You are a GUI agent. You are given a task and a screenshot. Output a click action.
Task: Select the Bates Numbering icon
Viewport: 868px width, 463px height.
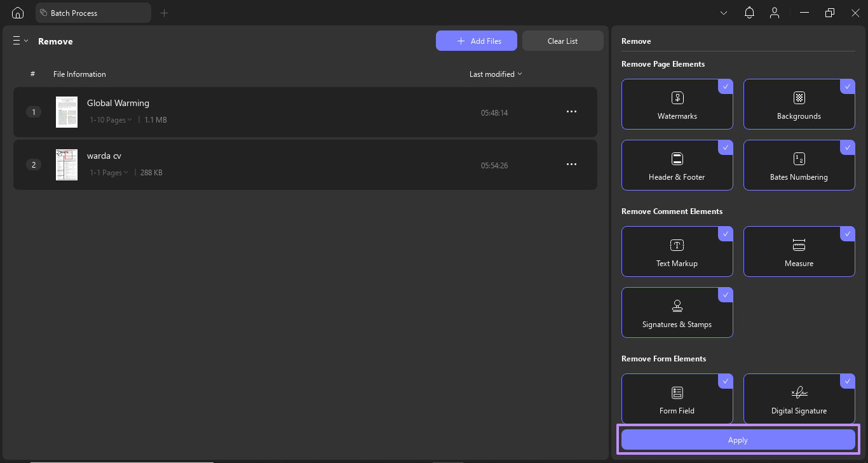[799, 159]
